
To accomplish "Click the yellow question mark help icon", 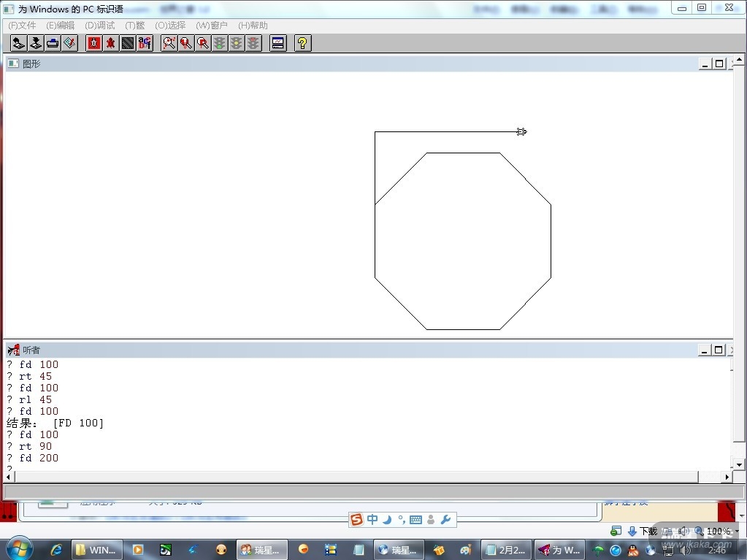I will pos(302,43).
